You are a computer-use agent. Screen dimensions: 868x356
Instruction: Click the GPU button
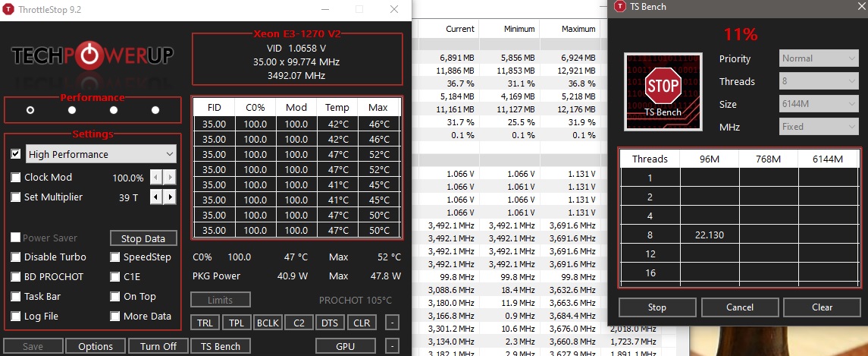point(346,346)
